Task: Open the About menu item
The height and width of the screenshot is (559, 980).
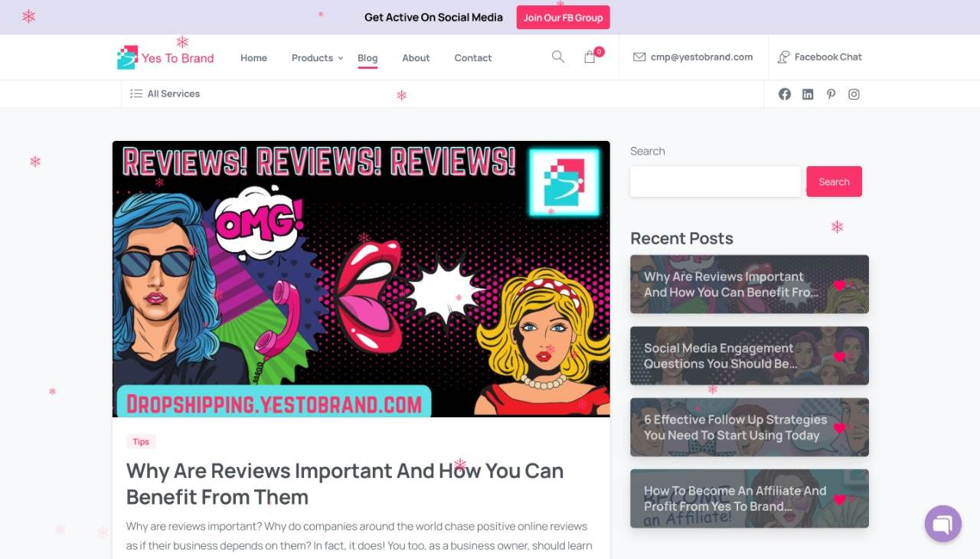Action: pos(416,57)
